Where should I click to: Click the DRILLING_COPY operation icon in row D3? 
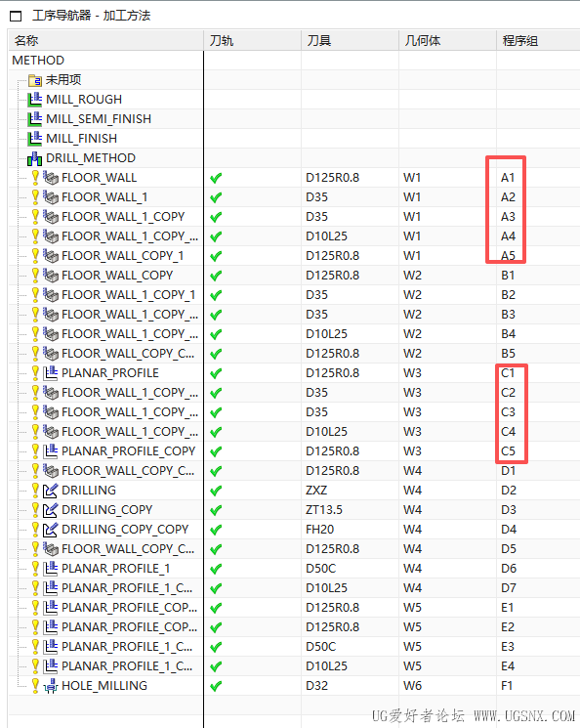point(51,510)
